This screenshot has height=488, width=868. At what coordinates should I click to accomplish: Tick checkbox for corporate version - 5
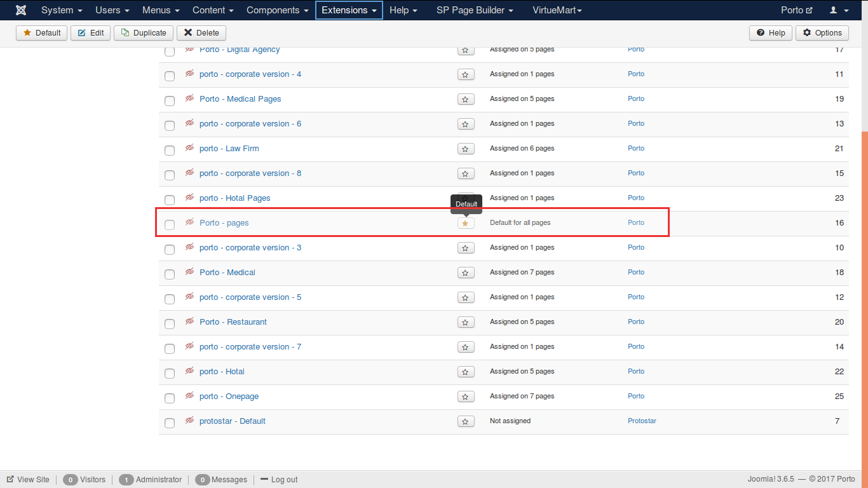pyautogui.click(x=170, y=299)
